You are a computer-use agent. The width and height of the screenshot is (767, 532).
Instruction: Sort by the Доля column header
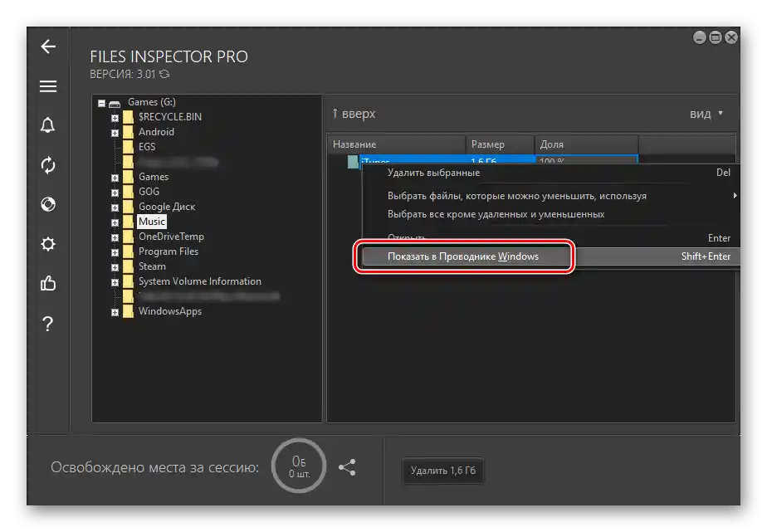point(587,144)
